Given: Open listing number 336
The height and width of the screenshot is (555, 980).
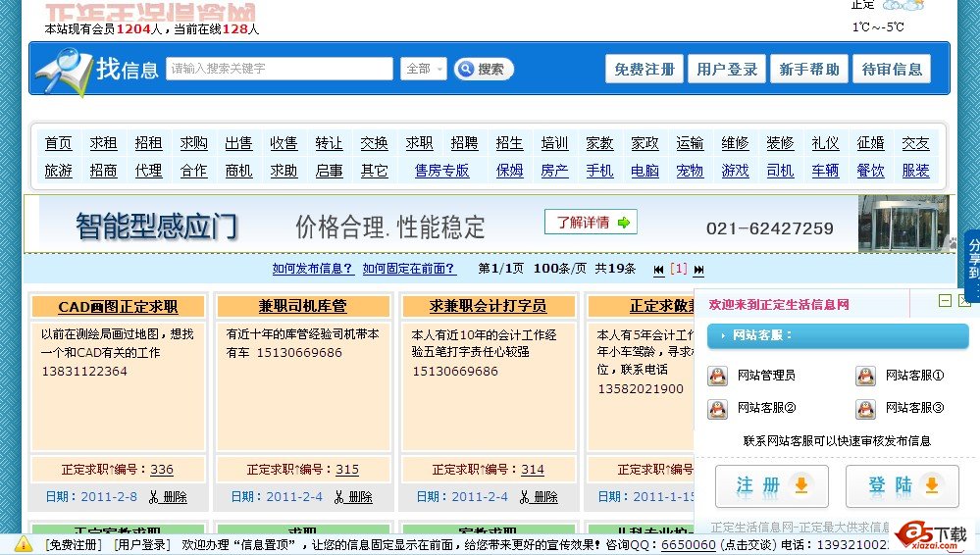Looking at the screenshot, I should tap(162, 470).
